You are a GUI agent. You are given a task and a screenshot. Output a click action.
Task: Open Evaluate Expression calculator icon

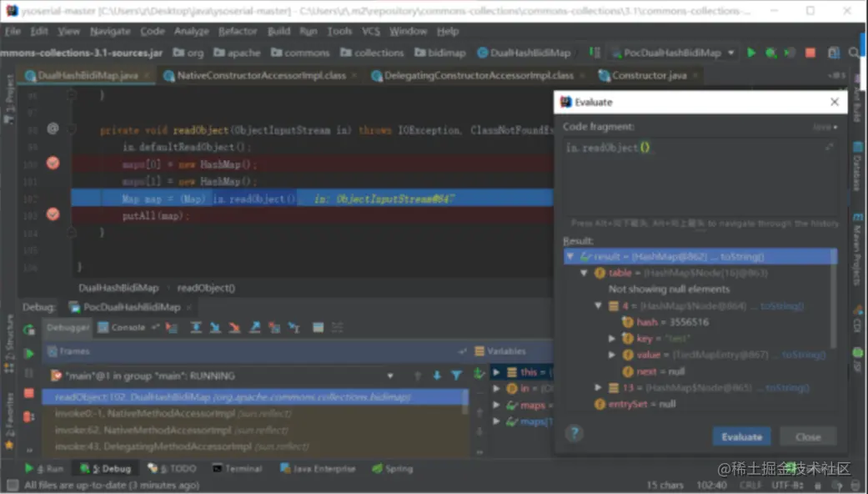[318, 328]
